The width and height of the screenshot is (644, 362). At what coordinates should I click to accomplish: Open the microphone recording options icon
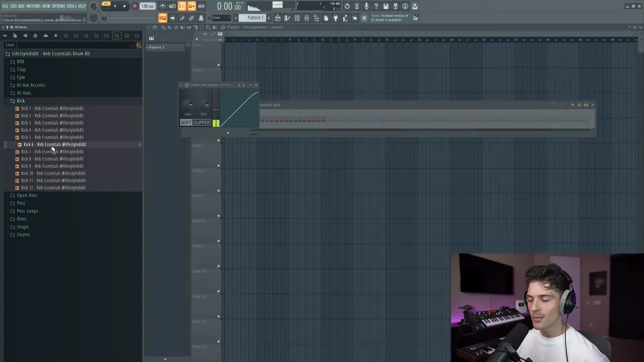366,6
